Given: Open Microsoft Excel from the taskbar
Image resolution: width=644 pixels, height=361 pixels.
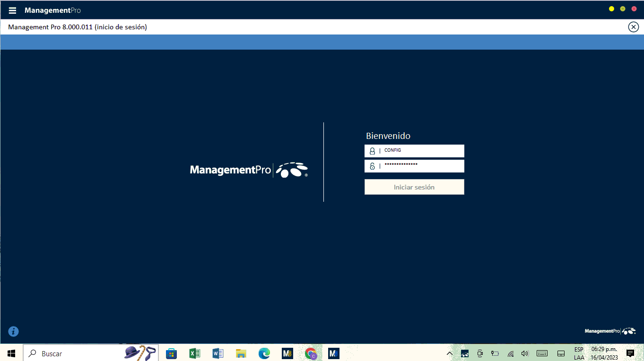Looking at the screenshot, I should [194, 353].
